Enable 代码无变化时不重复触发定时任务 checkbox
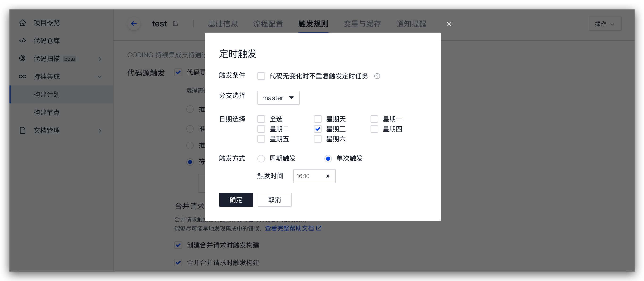Screen dimensions: 644x281 click(261, 76)
